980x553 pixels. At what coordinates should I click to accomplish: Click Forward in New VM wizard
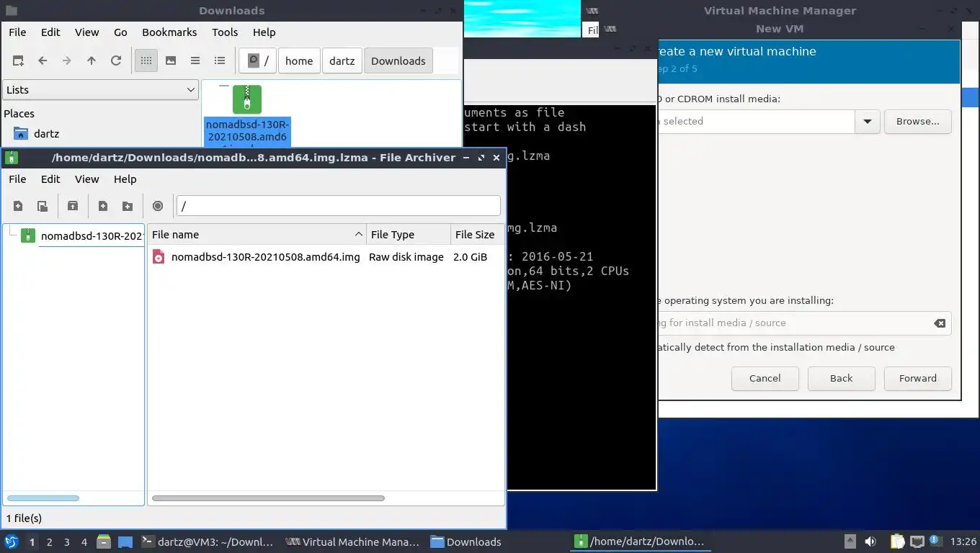pos(917,379)
